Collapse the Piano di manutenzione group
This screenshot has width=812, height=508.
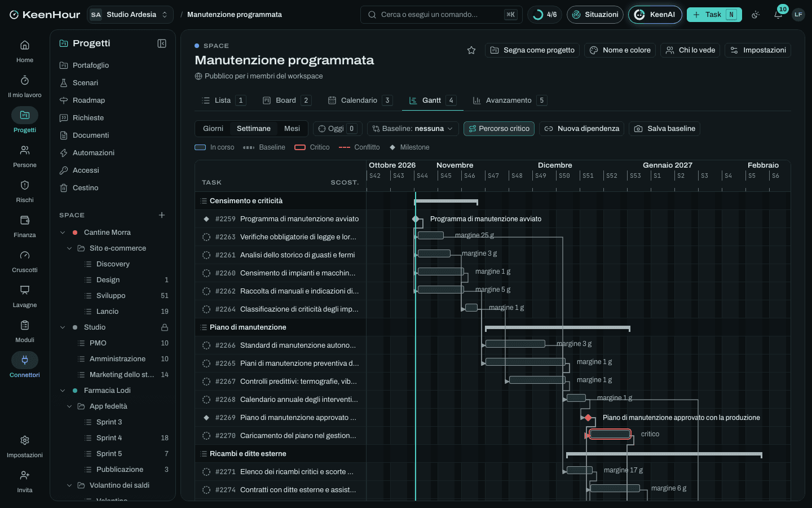204,327
